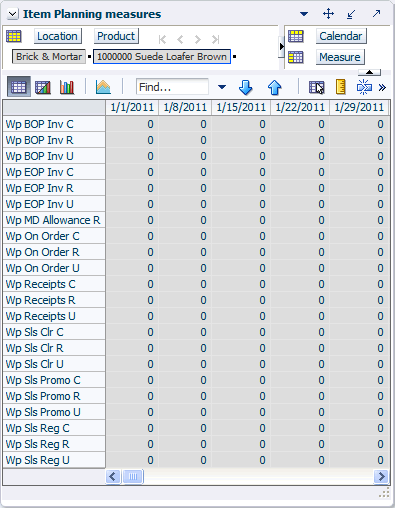The image size is (395, 508).
Task: Select the Wp EOP Inv R row
Action: [54, 188]
